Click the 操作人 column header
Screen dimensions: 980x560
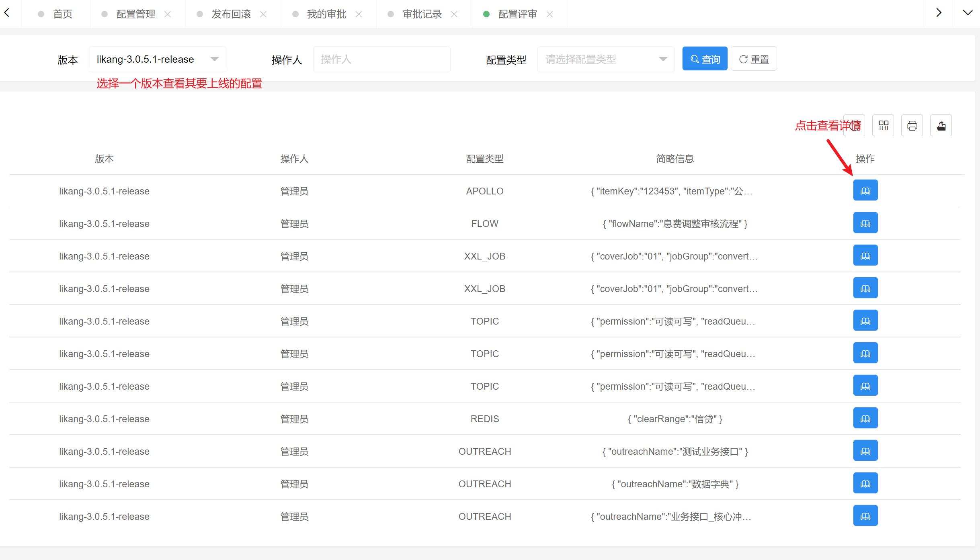pyautogui.click(x=294, y=159)
